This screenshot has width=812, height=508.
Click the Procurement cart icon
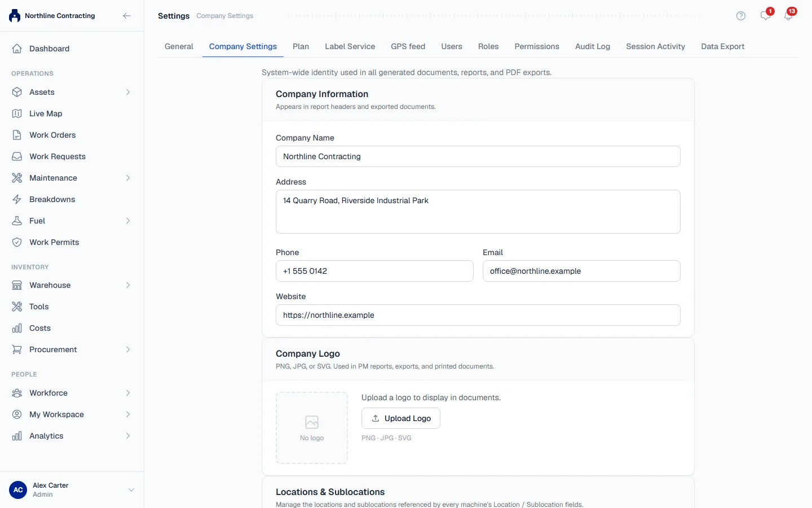point(17,349)
